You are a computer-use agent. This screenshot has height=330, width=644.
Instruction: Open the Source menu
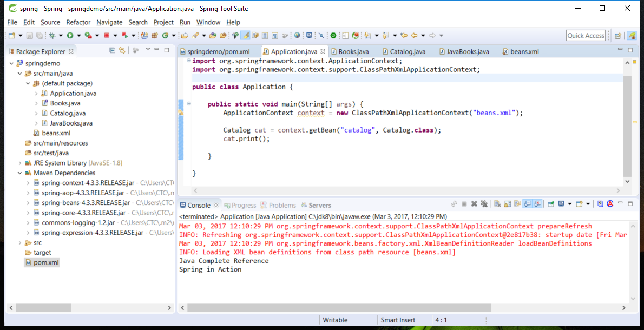coord(50,23)
